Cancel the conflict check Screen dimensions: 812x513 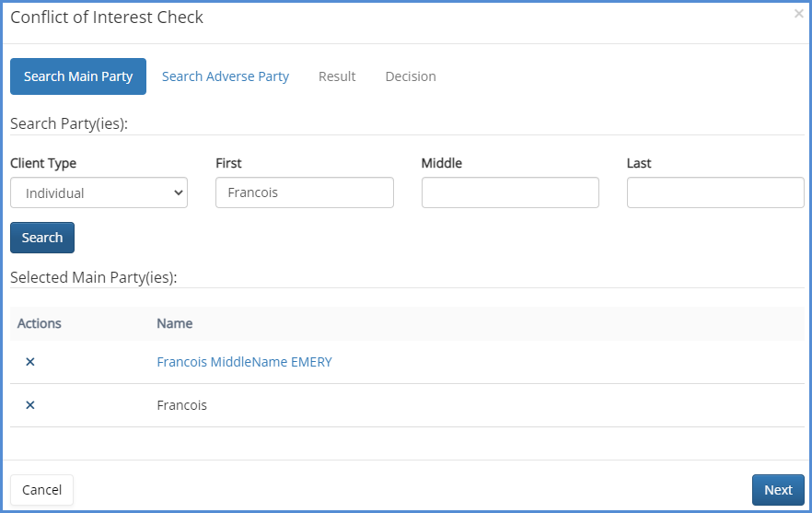41,490
